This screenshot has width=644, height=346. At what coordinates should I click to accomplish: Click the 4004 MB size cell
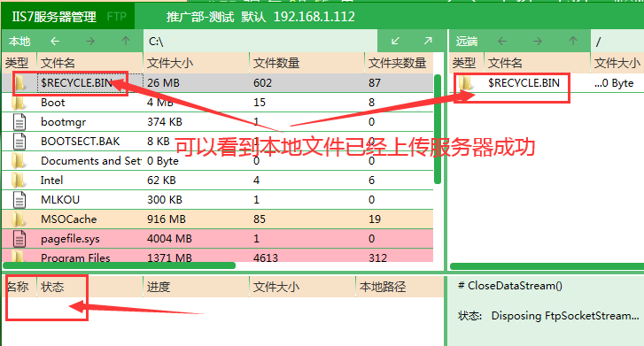pos(169,239)
